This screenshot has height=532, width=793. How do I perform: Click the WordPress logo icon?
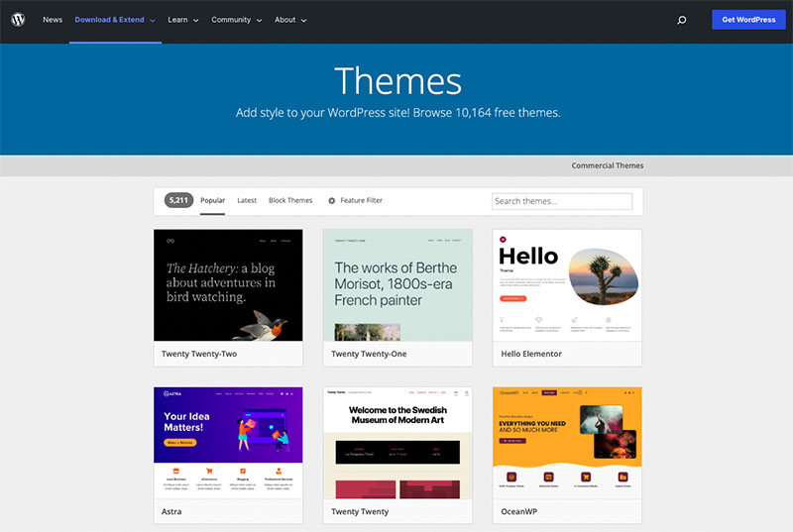click(18, 20)
